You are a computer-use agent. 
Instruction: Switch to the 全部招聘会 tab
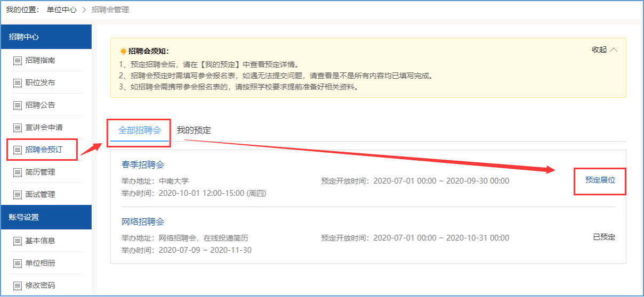click(140, 130)
